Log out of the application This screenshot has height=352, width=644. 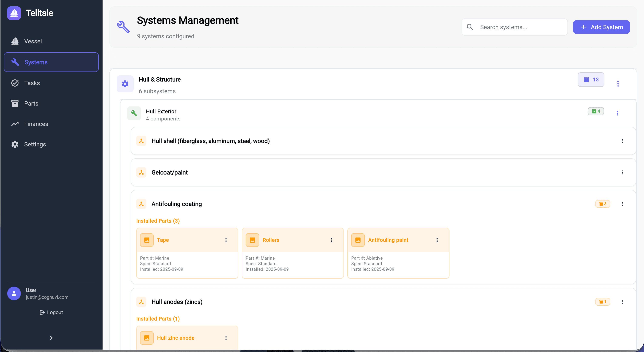51,312
